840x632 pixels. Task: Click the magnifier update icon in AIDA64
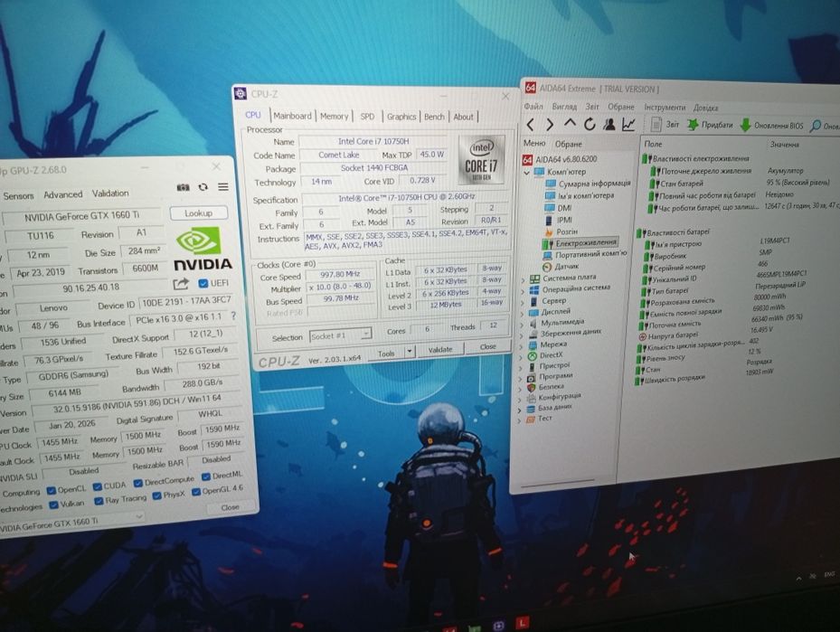816,126
